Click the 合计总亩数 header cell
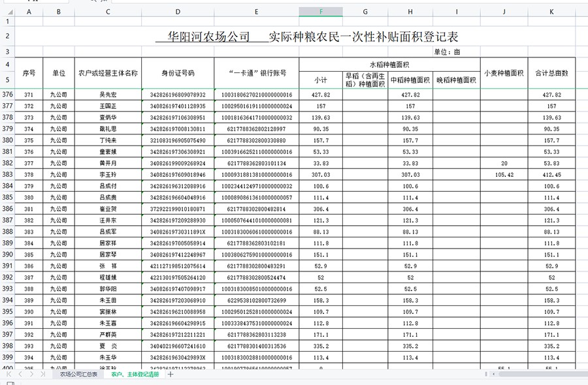The image size is (588, 385). 552,72
